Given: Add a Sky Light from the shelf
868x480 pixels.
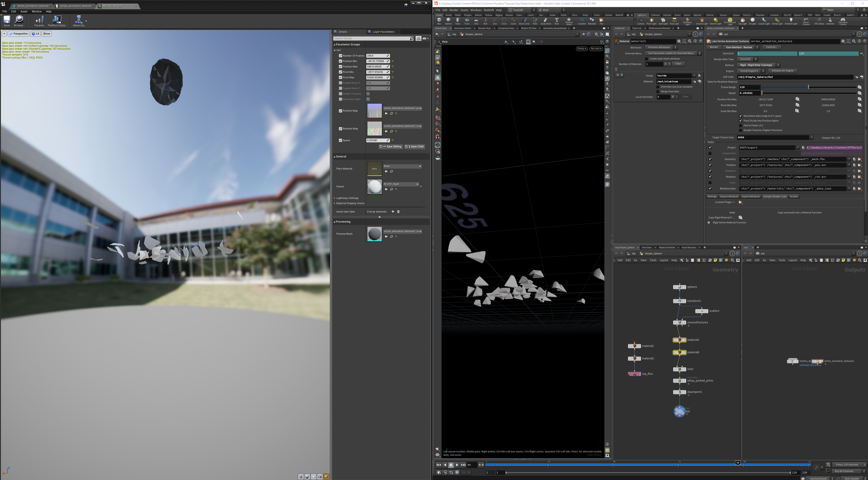Looking at the screenshot, I should coord(743,21).
